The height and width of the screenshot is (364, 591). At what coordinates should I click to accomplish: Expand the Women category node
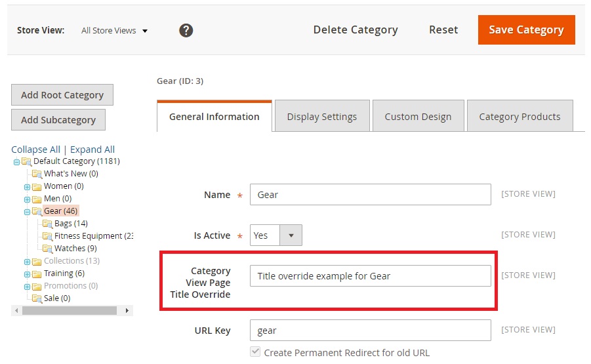click(27, 187)
